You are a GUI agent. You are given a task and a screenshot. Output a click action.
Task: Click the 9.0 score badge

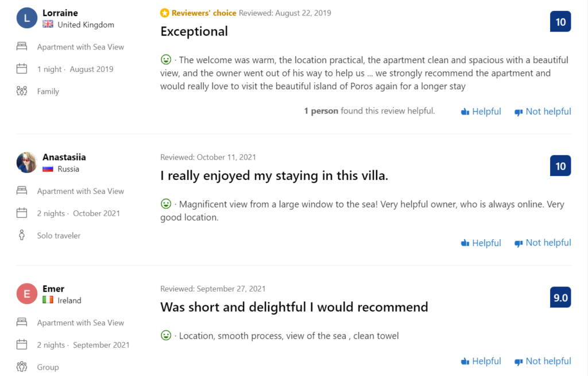pyautogui.click(x=560, y=298)
